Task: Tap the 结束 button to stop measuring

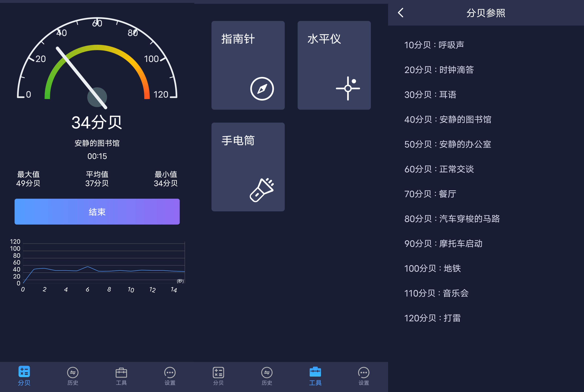Action: coord(97,212)
